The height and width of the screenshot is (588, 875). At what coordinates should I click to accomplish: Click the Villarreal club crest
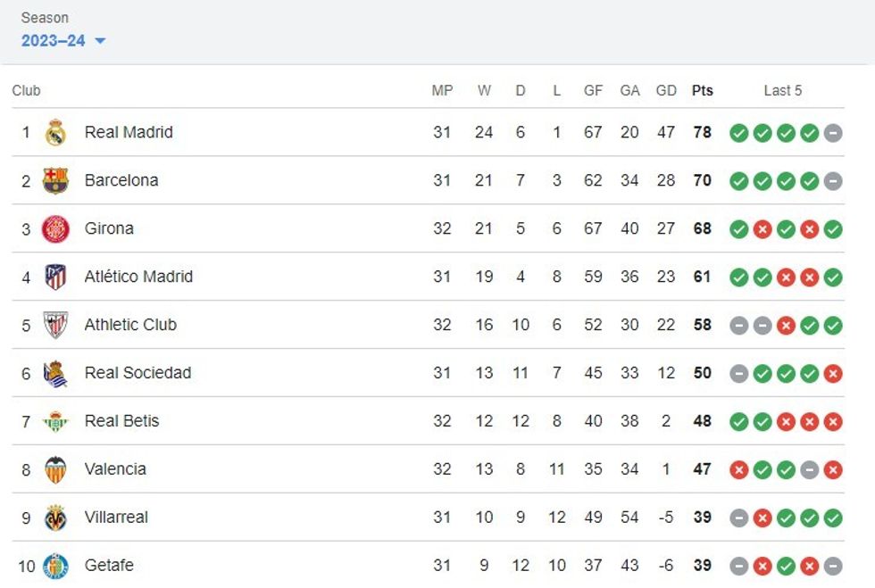pos(56,518)
